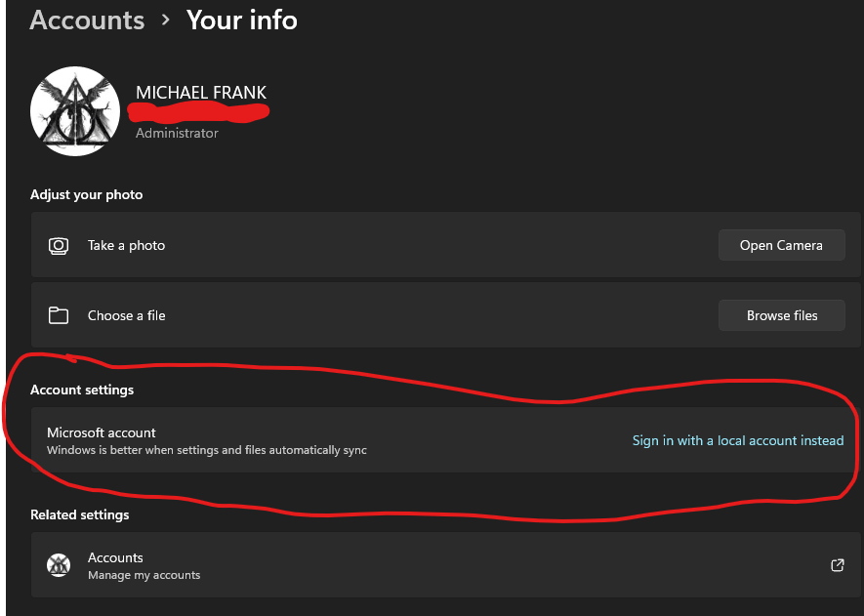Click the "Adjust your photo" section heading
Viewport: 864px width, 616px height.
87,195
